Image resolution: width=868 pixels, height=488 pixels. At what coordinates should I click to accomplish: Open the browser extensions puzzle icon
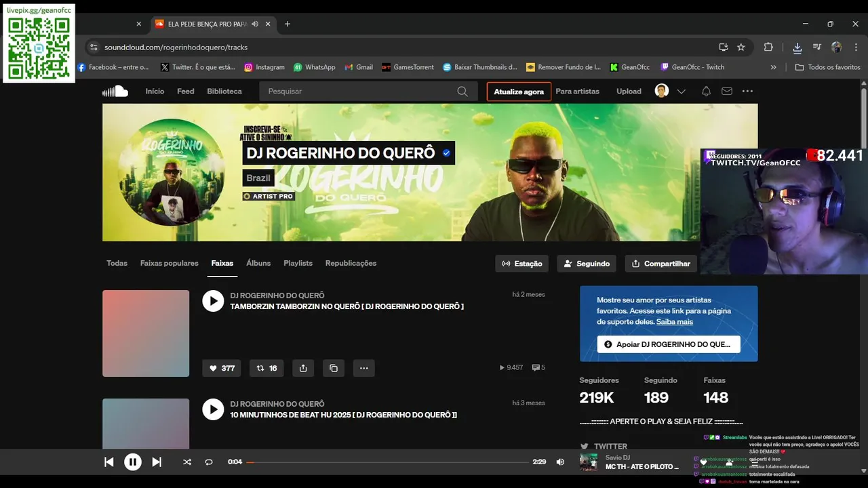tap(768, 47)
